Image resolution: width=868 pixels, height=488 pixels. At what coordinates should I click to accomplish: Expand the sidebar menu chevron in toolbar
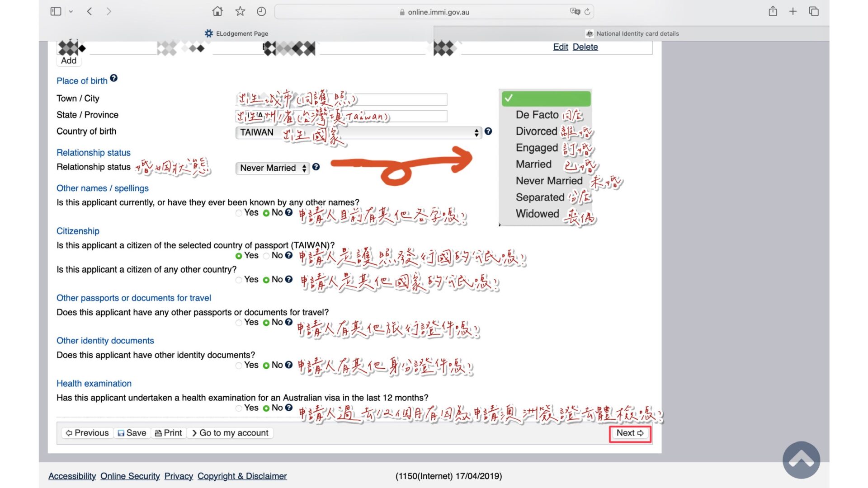71,12
